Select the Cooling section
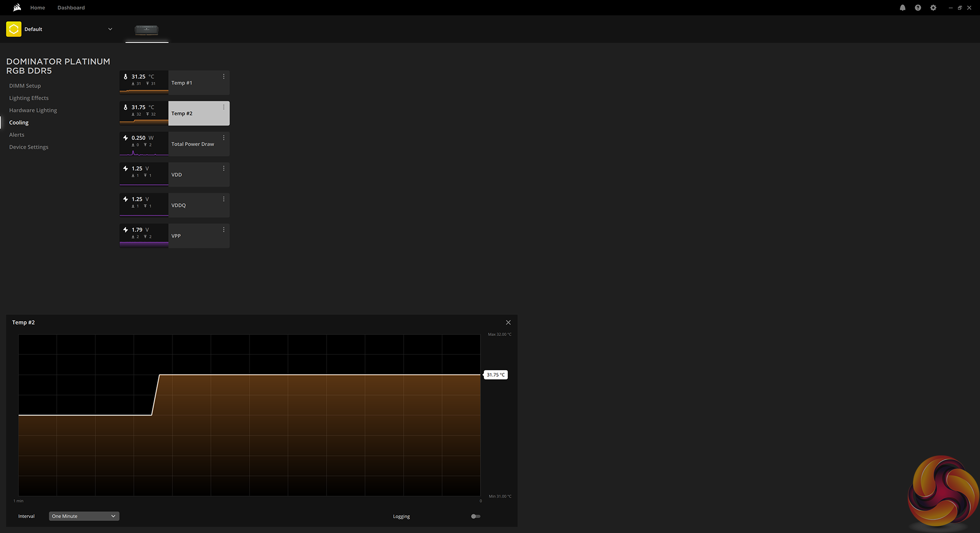 [x=19, y=123]
